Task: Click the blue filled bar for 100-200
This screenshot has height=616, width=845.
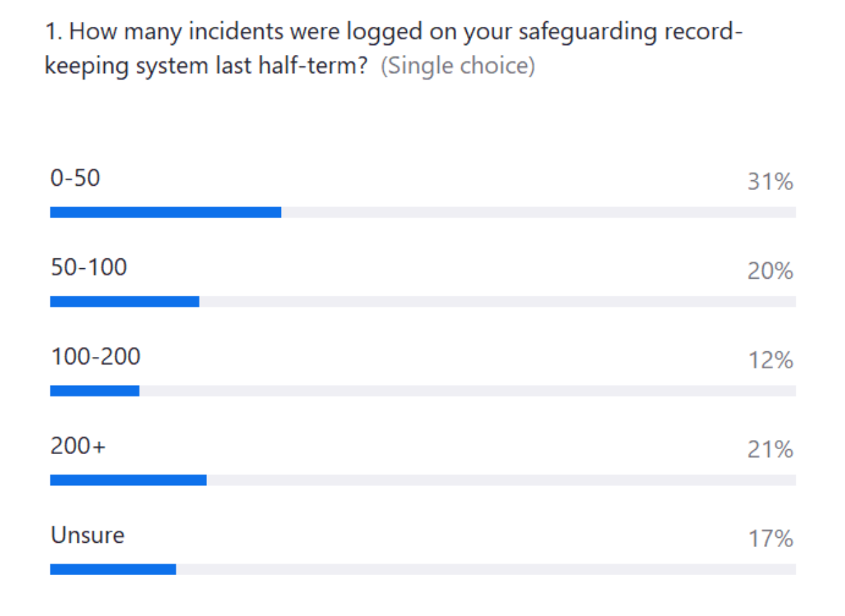Action: click(x=94, y=391)
